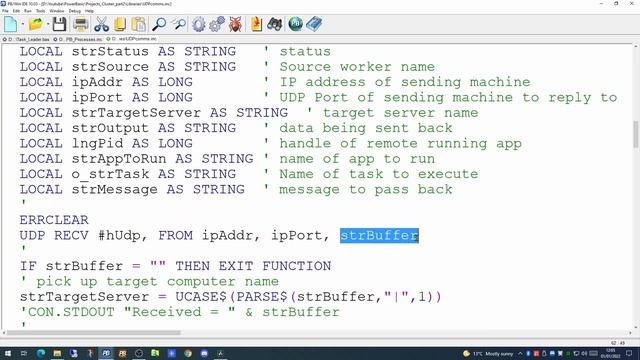Open Discord from the taskbar
Viewport: 640px width, 360px height.
click(204, 353)
